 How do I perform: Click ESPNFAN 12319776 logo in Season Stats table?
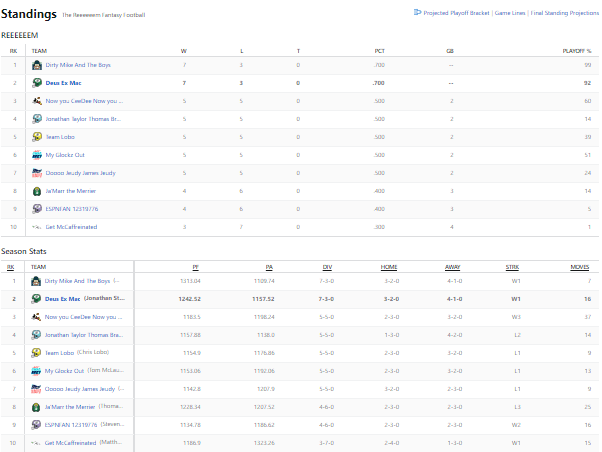(x=37, y=424)
